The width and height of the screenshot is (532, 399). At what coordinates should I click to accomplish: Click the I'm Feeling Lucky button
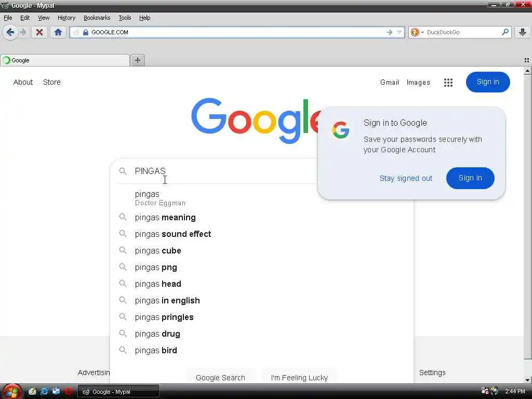pos(299,377)
